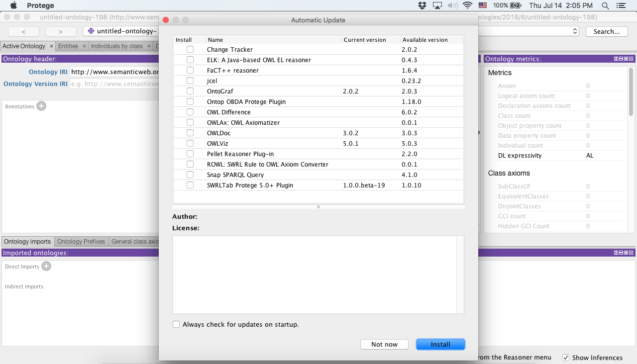Tick the Ontop OBDA Protege Plugin checkbox

190,101
